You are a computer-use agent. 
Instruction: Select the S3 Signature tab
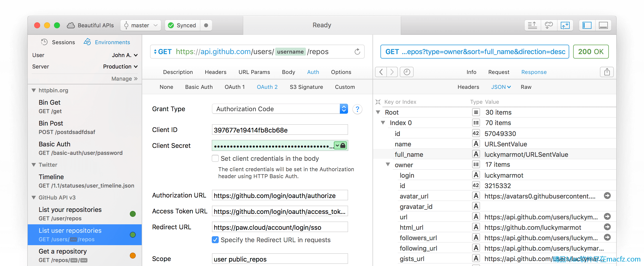coord(306,87)
